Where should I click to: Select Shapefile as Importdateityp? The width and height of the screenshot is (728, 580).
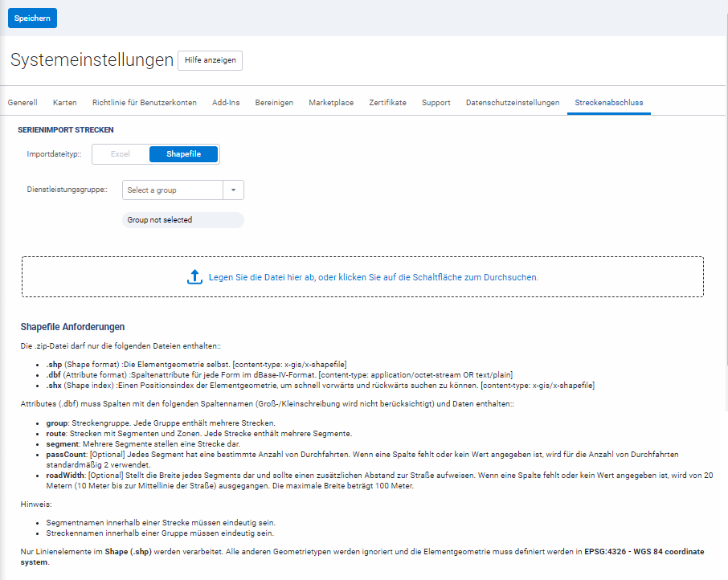(x=183, y=153)
